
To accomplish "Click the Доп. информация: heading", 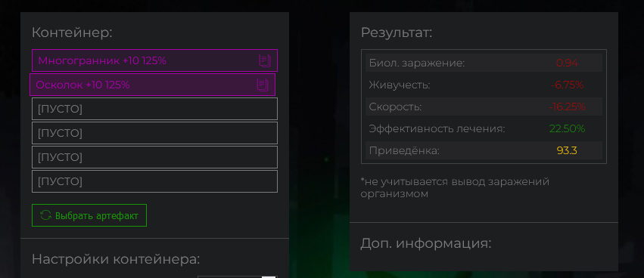I will click(426, 243).
